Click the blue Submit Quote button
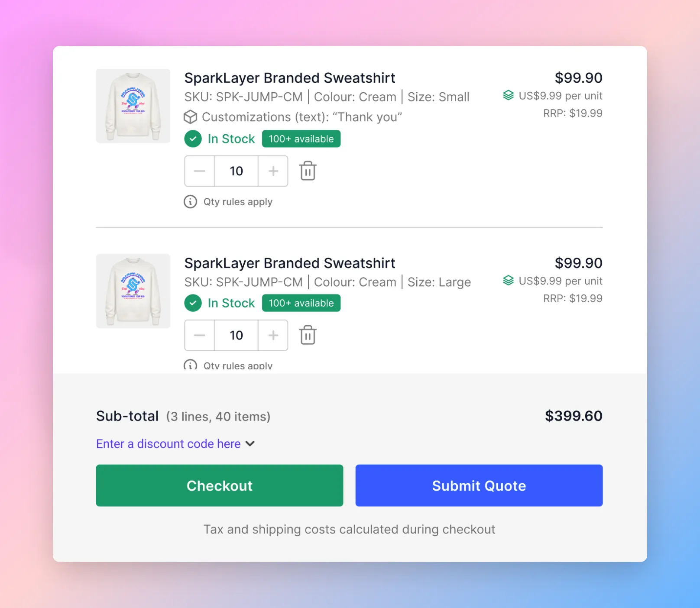The width and height of the screenshot is (700, 608). (x=479, y=485)
